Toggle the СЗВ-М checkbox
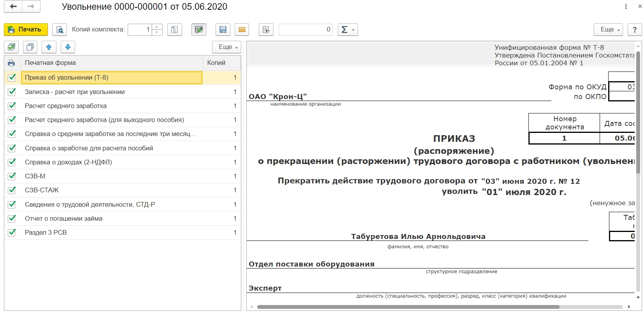 point(12,176)
